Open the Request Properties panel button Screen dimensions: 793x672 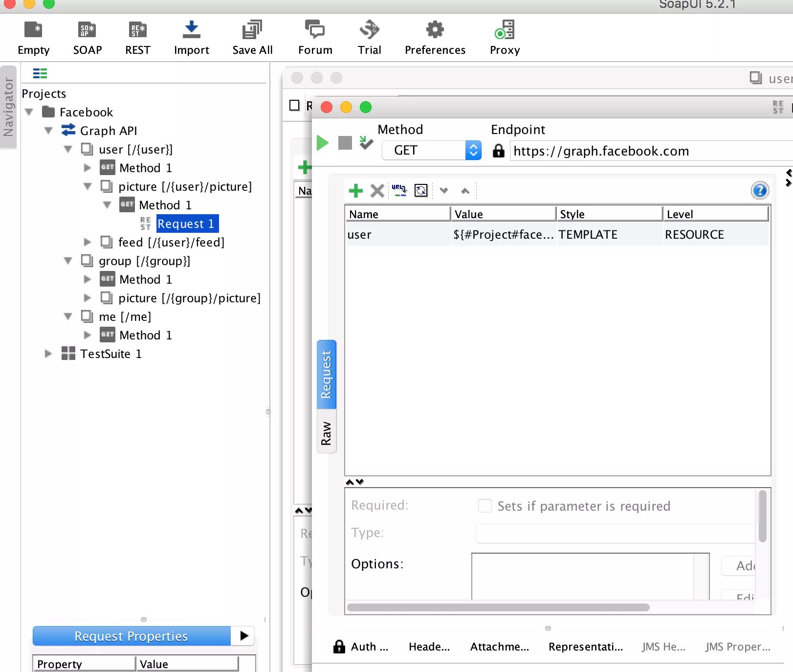coord(132,636)
